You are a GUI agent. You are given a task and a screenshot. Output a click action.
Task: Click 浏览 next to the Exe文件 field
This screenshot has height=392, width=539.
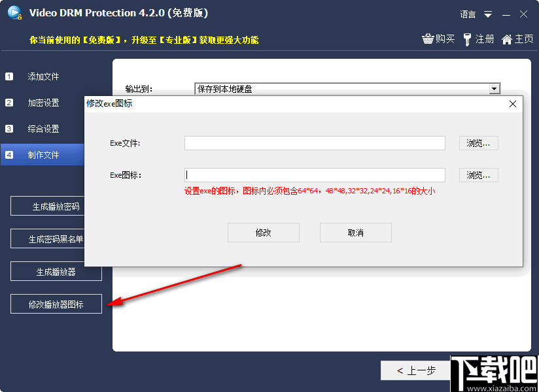pyautogui.click(x=478, y=142)
